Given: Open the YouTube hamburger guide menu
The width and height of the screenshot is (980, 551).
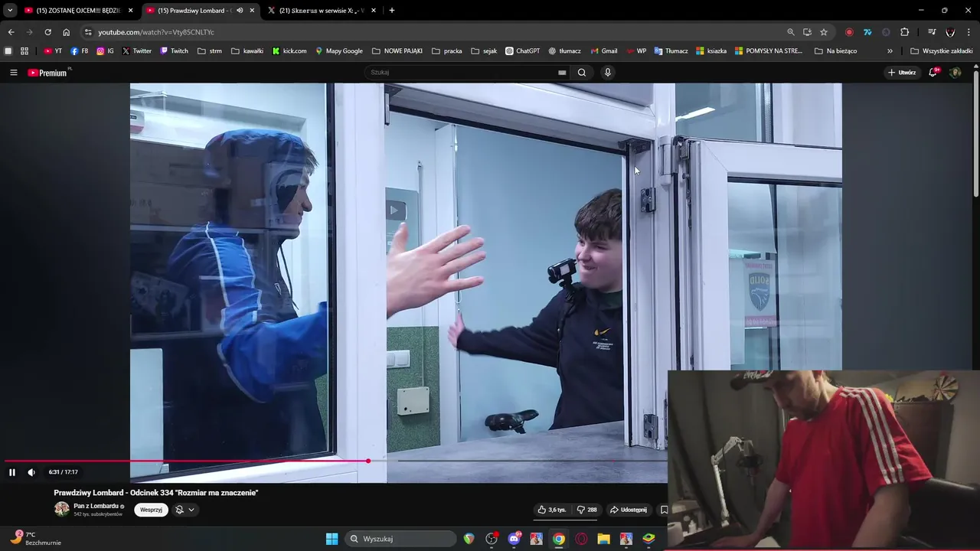Looking at the screenshot, I should click(x=13, y=73).
